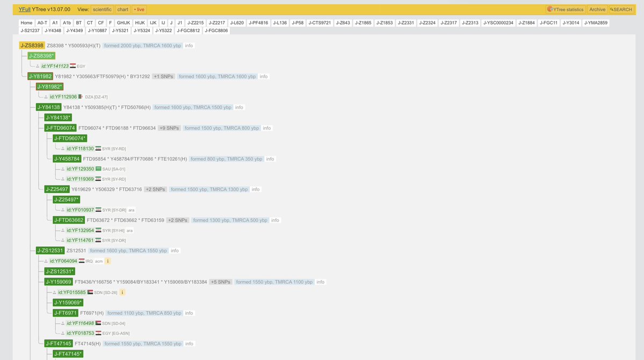Expand +9 SNPs for J-FTD96074

169,128
